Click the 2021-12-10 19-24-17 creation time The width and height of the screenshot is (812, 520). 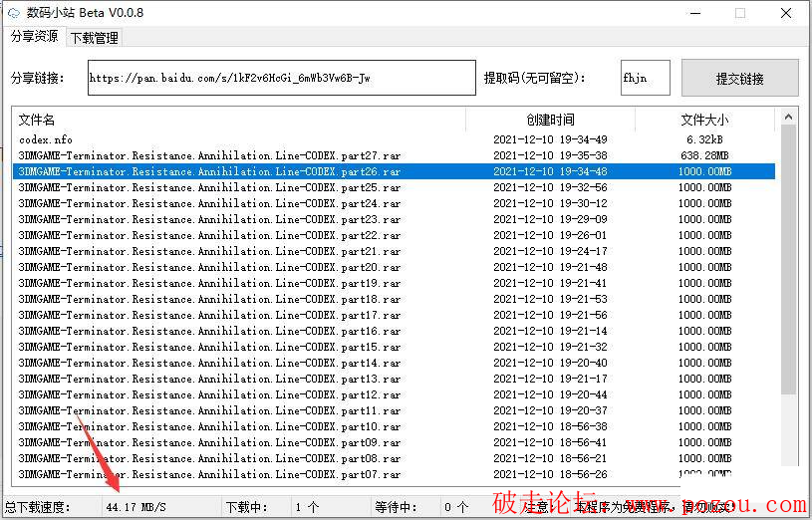[550, 251]
